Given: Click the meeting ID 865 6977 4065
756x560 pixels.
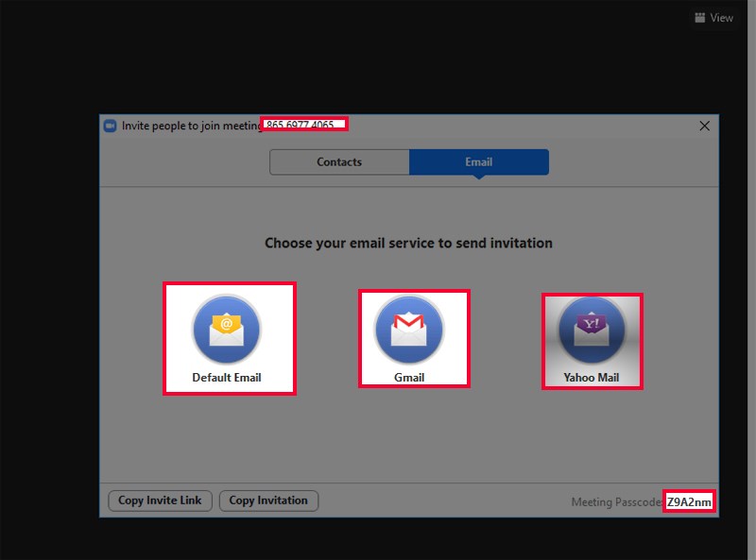Looking at the screenshot, I should tap(301, 125).
